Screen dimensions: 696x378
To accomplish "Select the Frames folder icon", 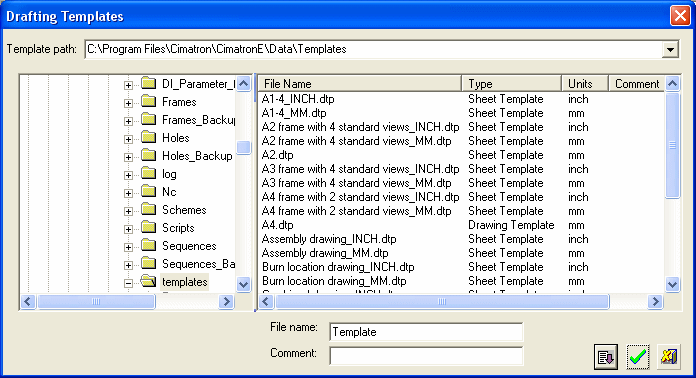I will click(x=149, y=101).
